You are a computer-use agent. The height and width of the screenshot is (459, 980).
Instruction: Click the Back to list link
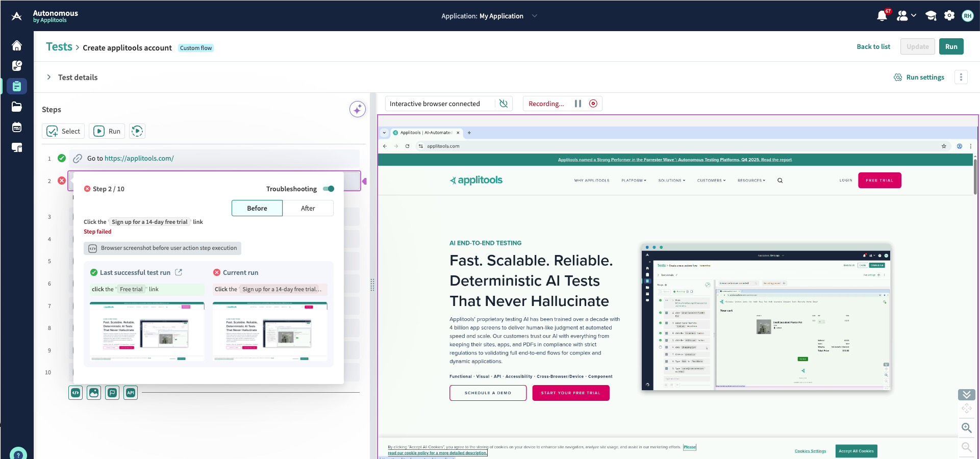point(873,46)
